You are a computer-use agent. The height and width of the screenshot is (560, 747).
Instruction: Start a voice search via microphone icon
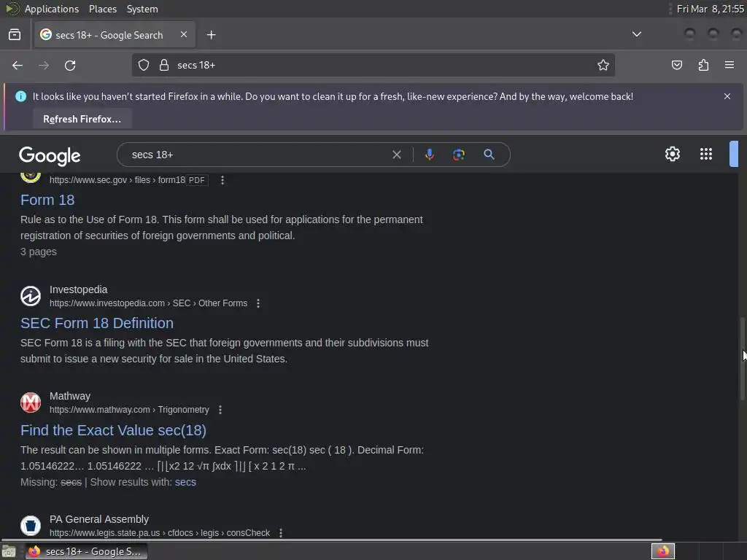[x=429, y=155]
